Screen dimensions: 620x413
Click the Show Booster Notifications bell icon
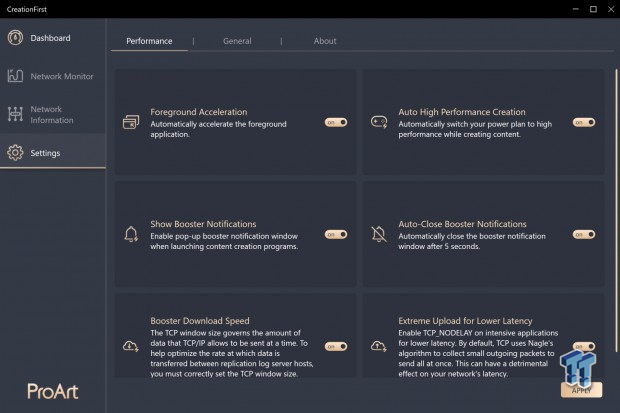131,234
